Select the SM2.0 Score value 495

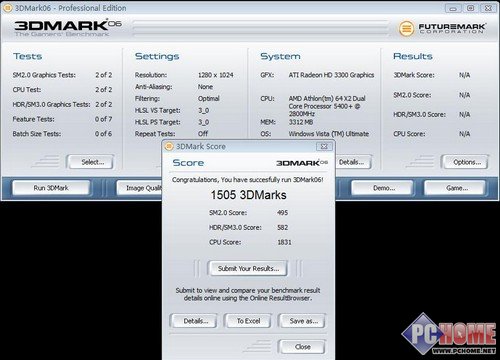(282, 213)
